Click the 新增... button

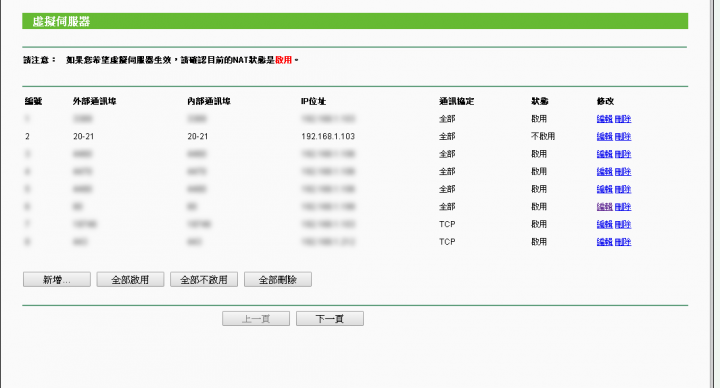[x=56, y=280]
